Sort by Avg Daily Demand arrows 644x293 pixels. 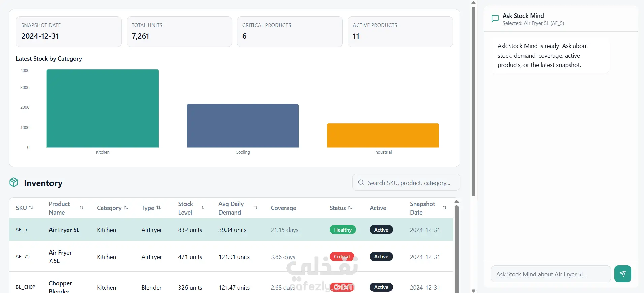click(256, 208)
